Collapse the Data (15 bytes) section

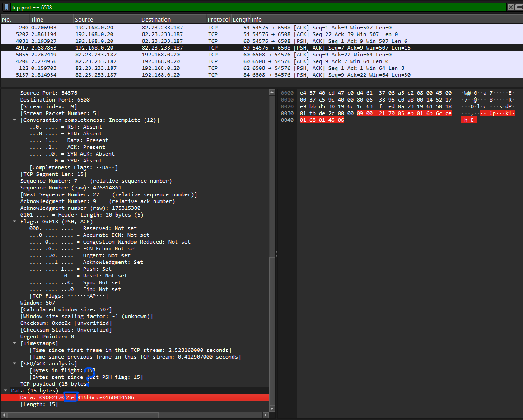[6, 391]
